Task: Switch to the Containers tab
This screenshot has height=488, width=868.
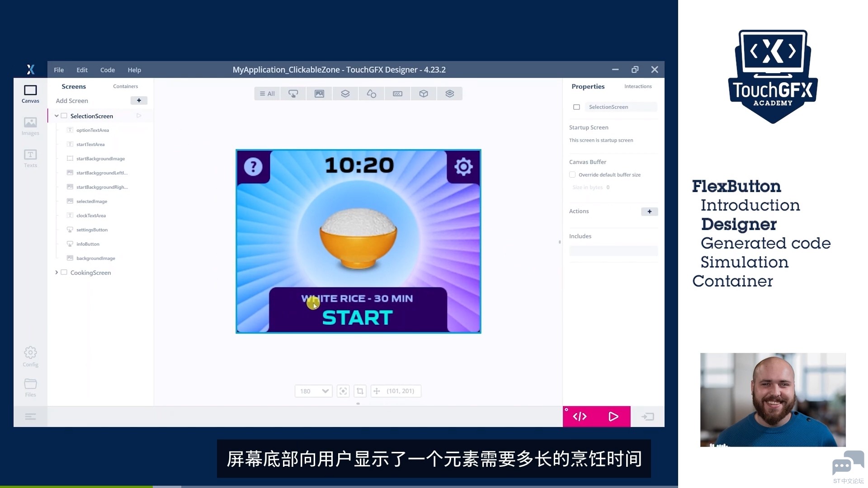Action: (x=125, y=86)
